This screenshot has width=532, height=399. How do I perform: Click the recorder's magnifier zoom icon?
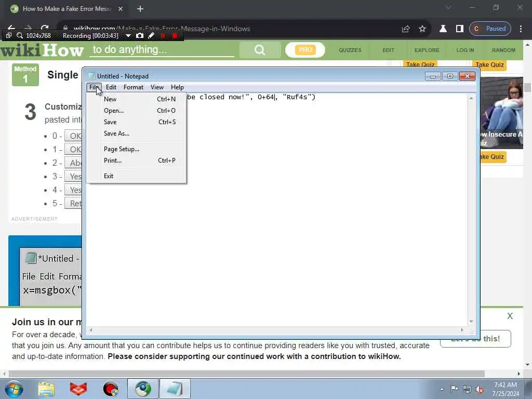click(20, 35)
